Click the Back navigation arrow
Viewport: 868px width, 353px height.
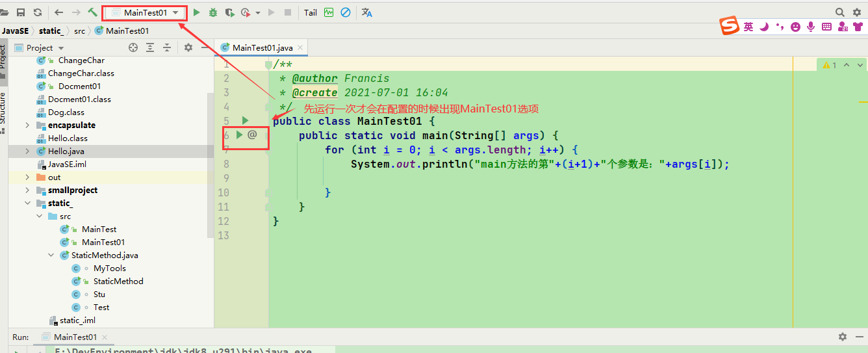click(x=59, y=12)
